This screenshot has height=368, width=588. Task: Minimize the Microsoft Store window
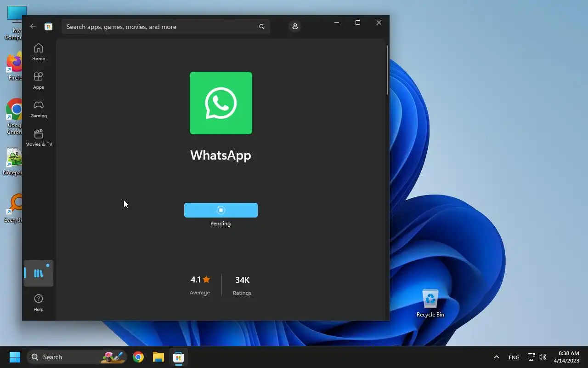tap(337, 23)
